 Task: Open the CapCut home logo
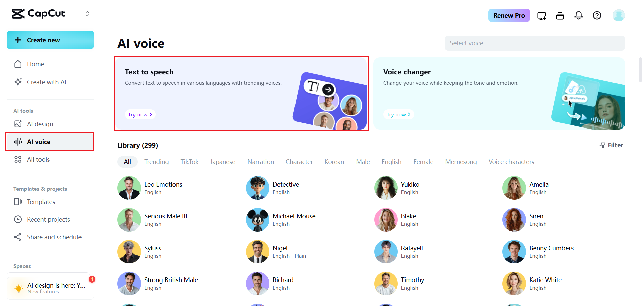click(38, 14)
